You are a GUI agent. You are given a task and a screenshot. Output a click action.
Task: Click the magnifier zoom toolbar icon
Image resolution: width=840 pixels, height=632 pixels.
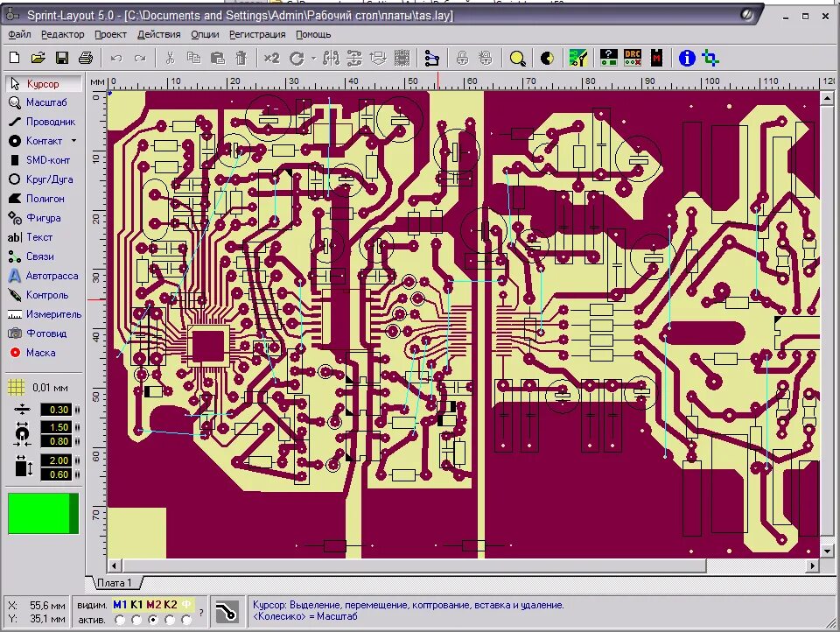pos(517,58)
